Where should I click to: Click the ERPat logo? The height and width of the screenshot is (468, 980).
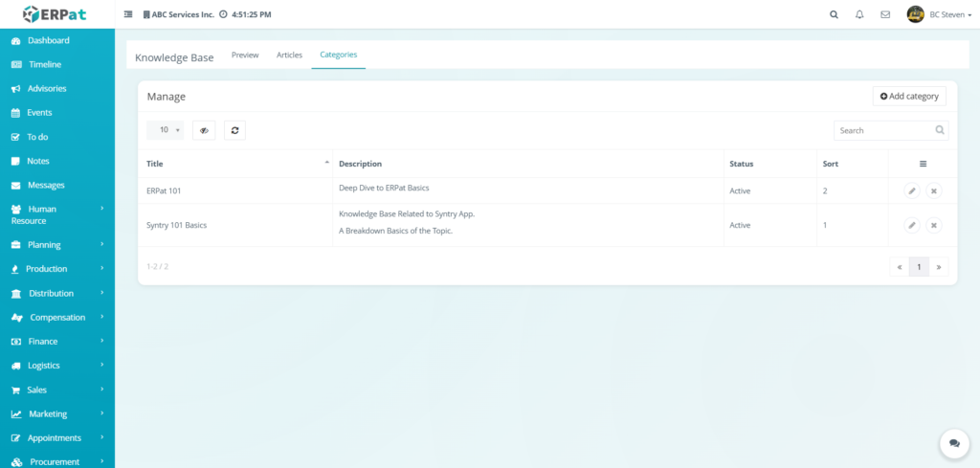[x=55, y=13]
